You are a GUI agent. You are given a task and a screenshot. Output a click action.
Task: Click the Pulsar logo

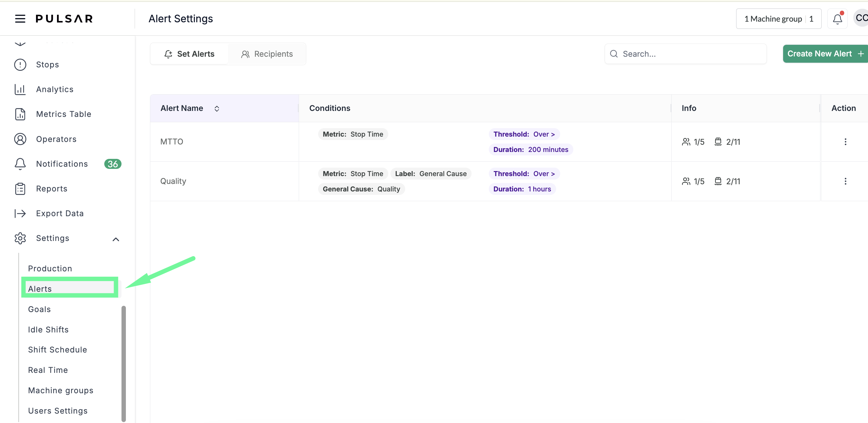coord(65,18)
